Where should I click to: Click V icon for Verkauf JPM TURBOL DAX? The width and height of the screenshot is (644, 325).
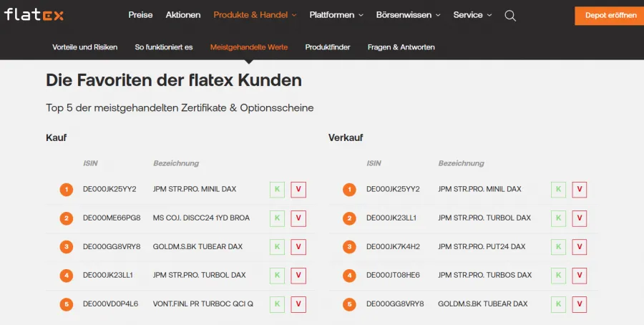click(580, 218)
